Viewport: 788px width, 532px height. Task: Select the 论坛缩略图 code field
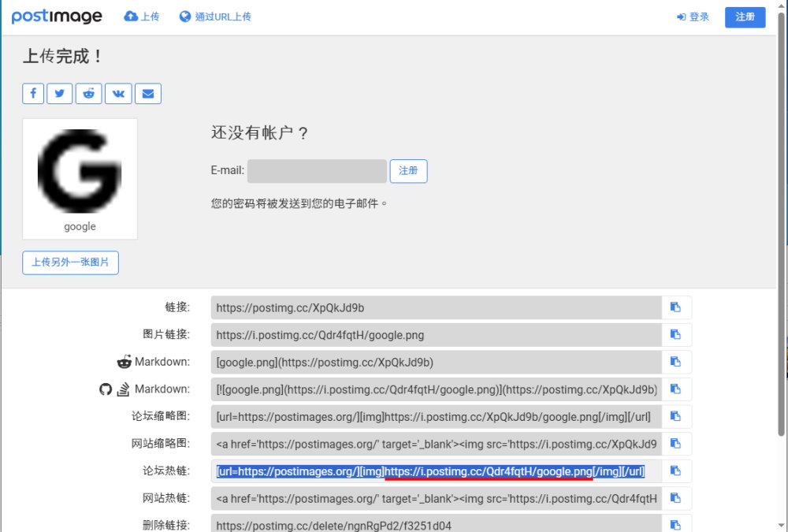pos(437,416)
